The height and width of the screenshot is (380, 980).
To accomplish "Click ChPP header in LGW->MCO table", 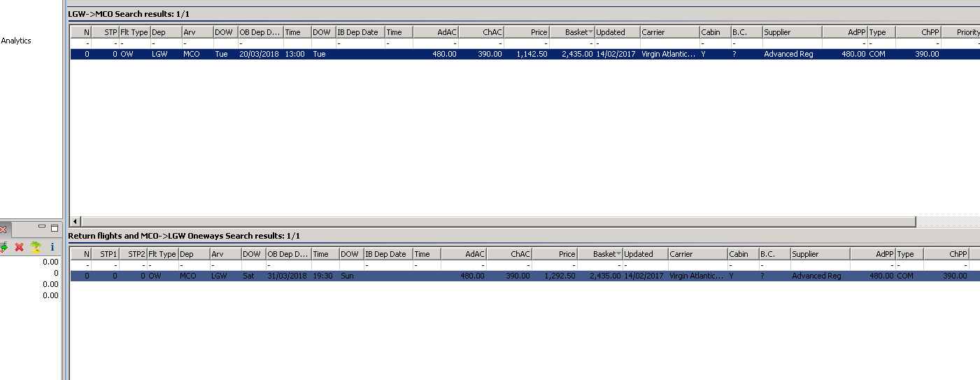I will pyautogui.click(x=918, y=32).
